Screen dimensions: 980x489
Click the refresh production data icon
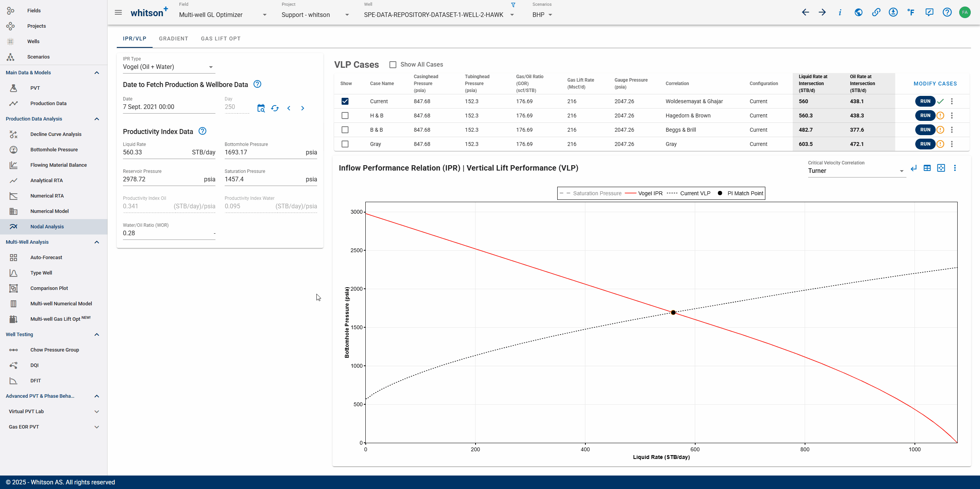point(275,108)
